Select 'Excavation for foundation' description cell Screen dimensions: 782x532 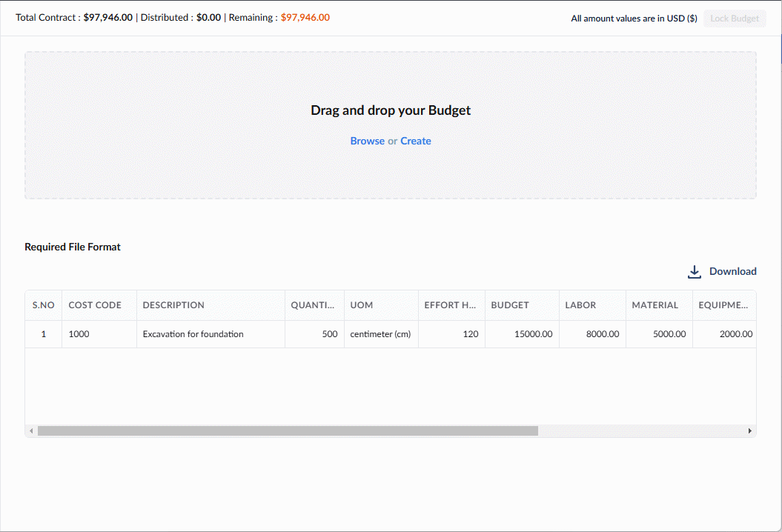pos(211,334)
